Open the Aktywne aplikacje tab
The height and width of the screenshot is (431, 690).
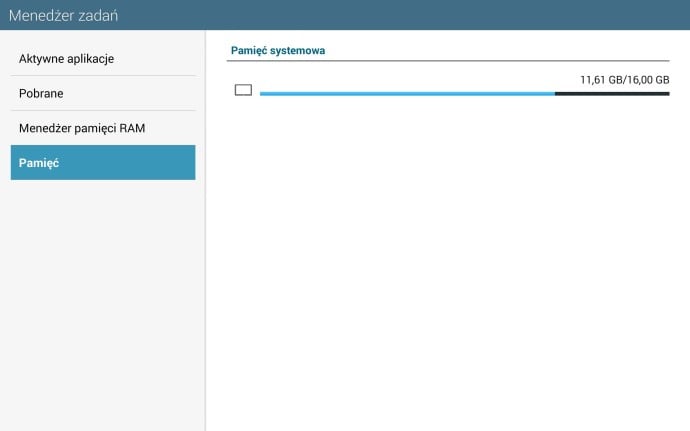103,59
